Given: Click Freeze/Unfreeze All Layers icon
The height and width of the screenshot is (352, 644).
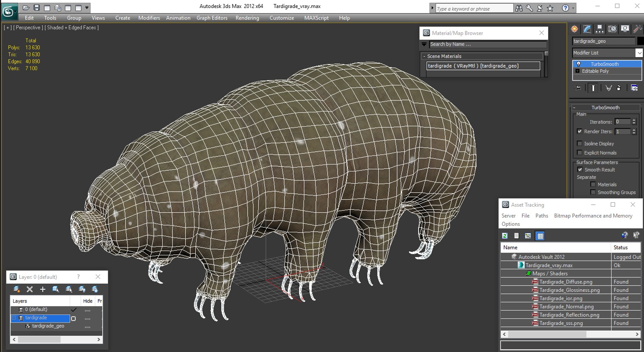Looking at the screenshot, I should pos(95,289).
